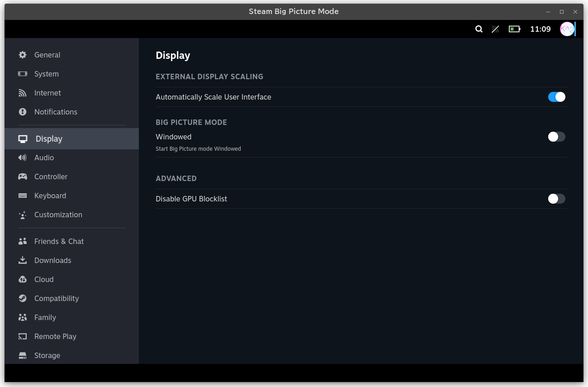Image resolution: width=588 pixels, height=387 pixels.
Task: Click the Controller gamepad icon
Action: coord(22,177)
